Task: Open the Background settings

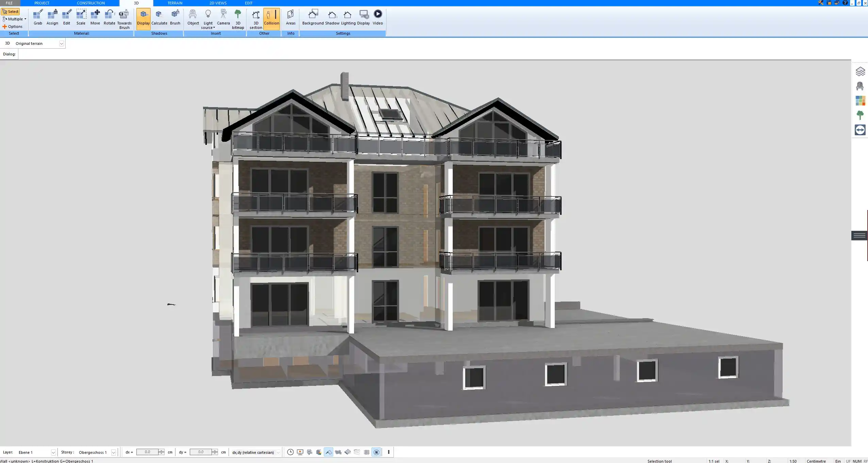Action: point(313,17)
